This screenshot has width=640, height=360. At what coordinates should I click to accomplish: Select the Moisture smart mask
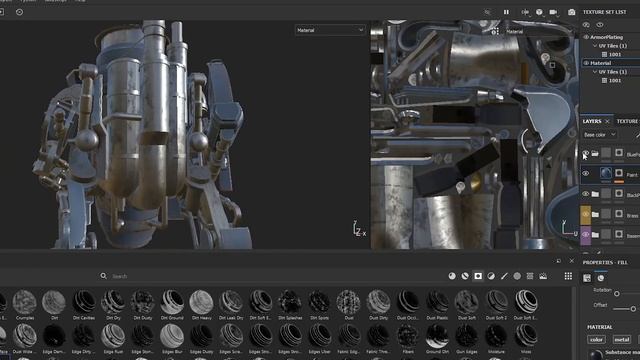point(496,338)
